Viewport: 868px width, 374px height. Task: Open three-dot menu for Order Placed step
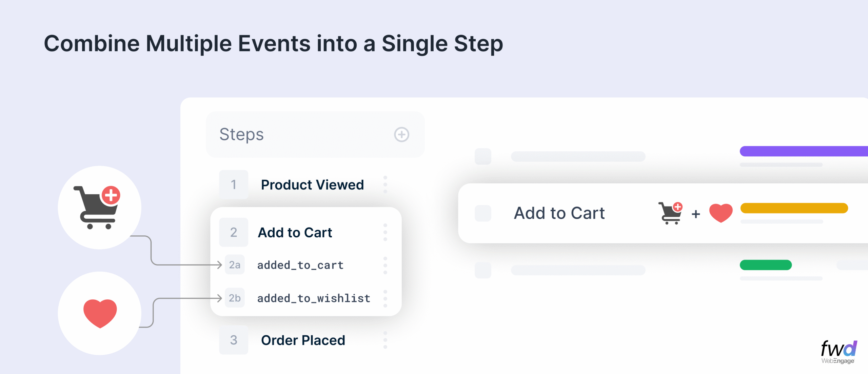pos(385,340)
